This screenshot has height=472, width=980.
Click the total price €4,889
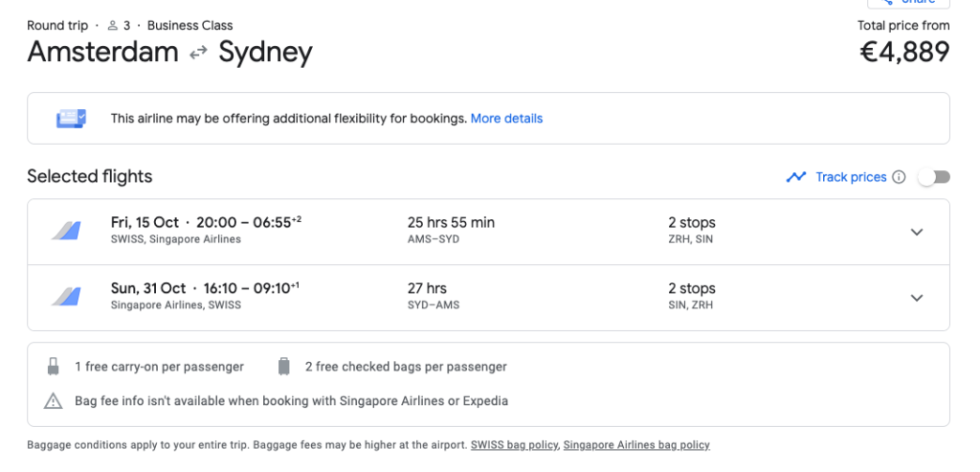point(904,52)
